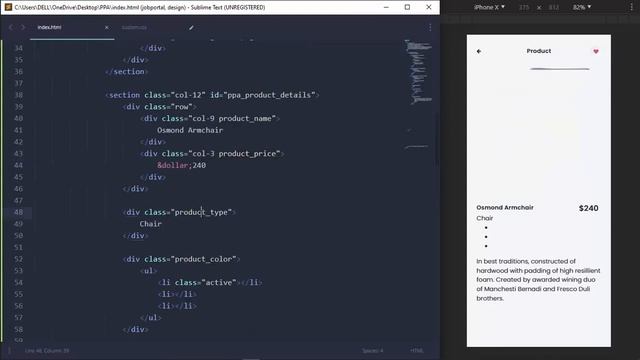The image size is (640, 360).
Task: Go back with the left tab-history arrow
Action: coord(11,27)
